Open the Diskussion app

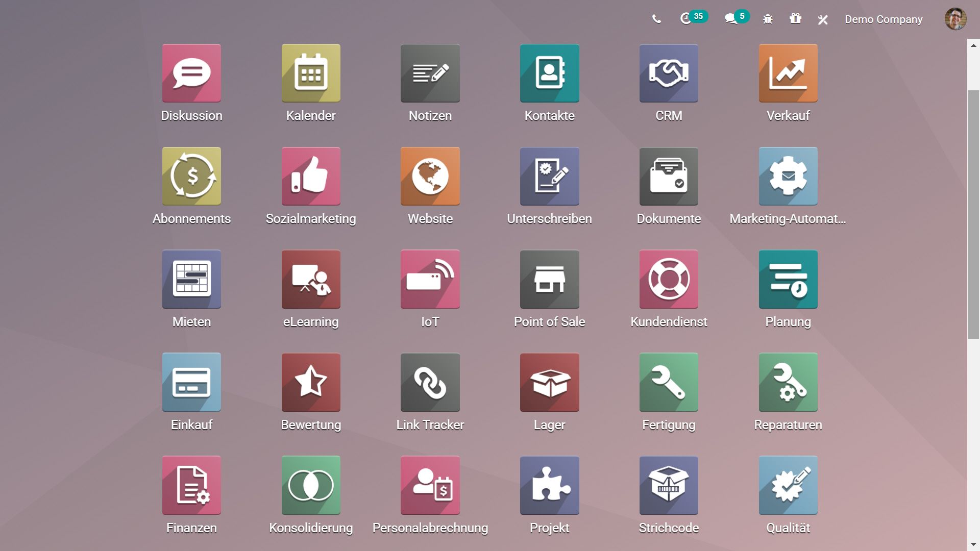pos(191,73)
